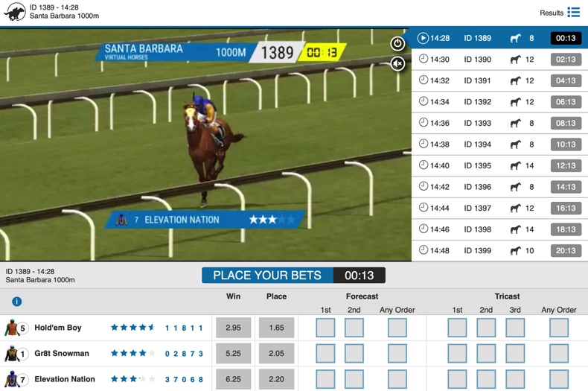Unmute the video sound
The image size is (588, 391).
tap(397, 63)
